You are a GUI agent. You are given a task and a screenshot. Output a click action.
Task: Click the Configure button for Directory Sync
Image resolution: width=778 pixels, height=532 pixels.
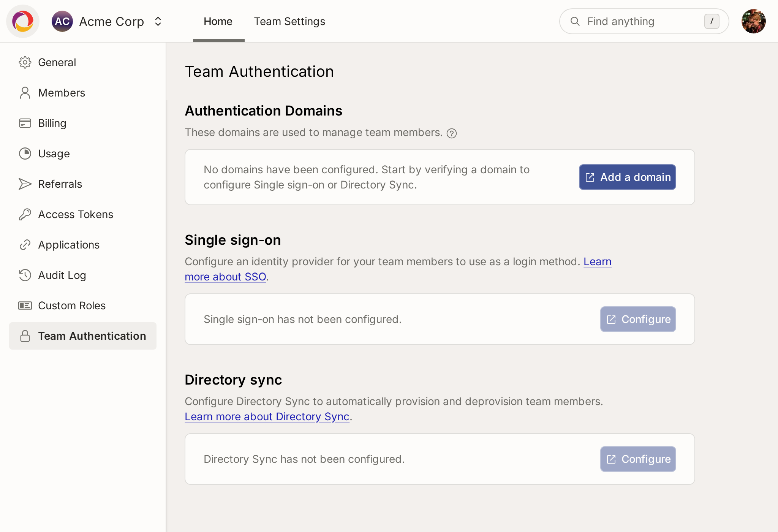coord(638,459)
